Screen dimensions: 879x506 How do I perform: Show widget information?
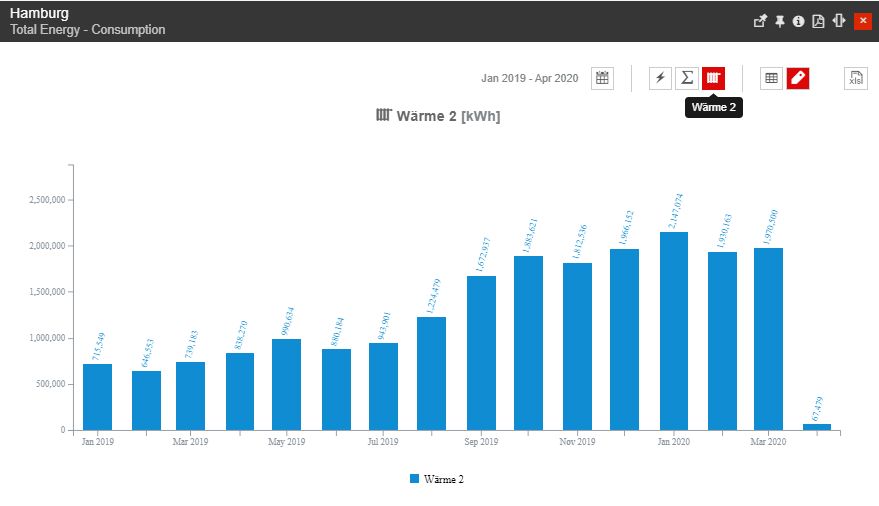point(798,21)
